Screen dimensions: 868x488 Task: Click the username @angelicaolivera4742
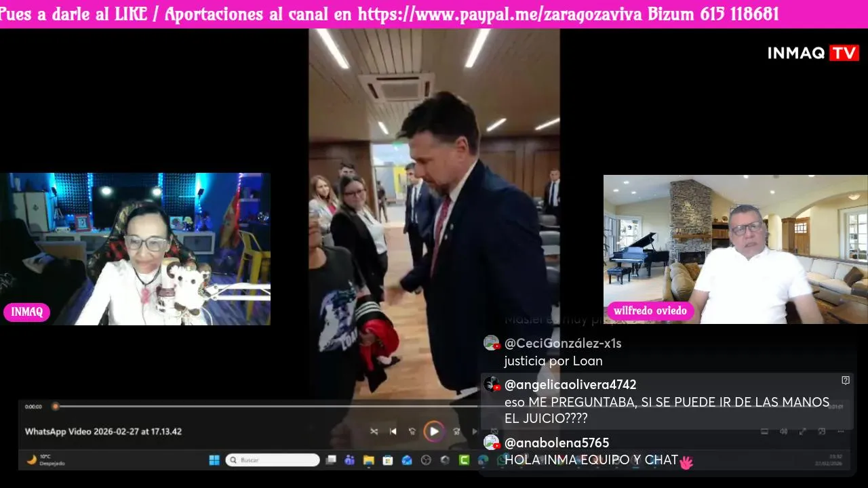tap(570, 384)
